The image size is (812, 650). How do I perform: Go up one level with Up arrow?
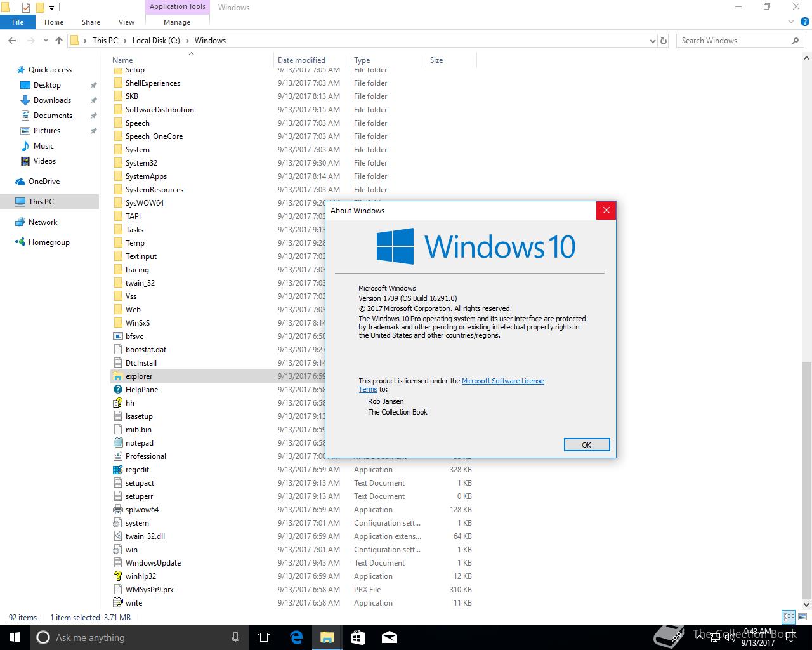pos(59,41)
